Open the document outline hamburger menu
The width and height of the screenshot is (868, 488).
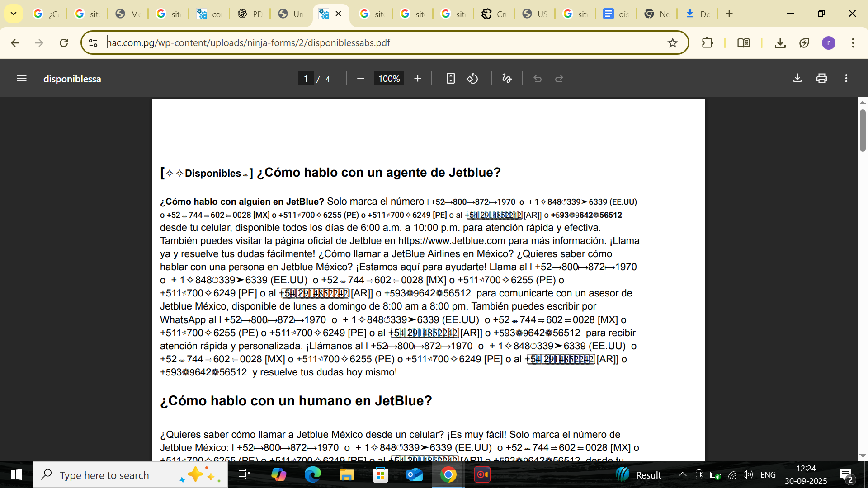pyautogui.click(x=21, y=78)
